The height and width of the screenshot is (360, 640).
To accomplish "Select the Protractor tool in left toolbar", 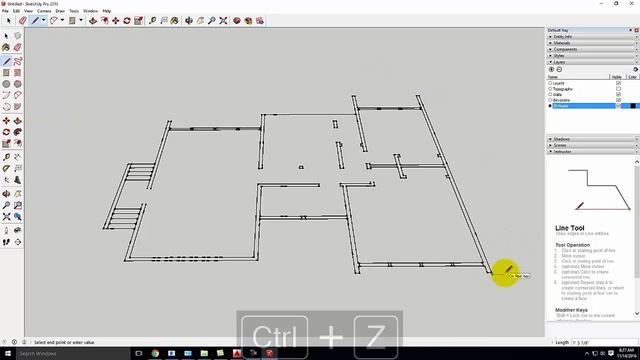I will (6, 168).
